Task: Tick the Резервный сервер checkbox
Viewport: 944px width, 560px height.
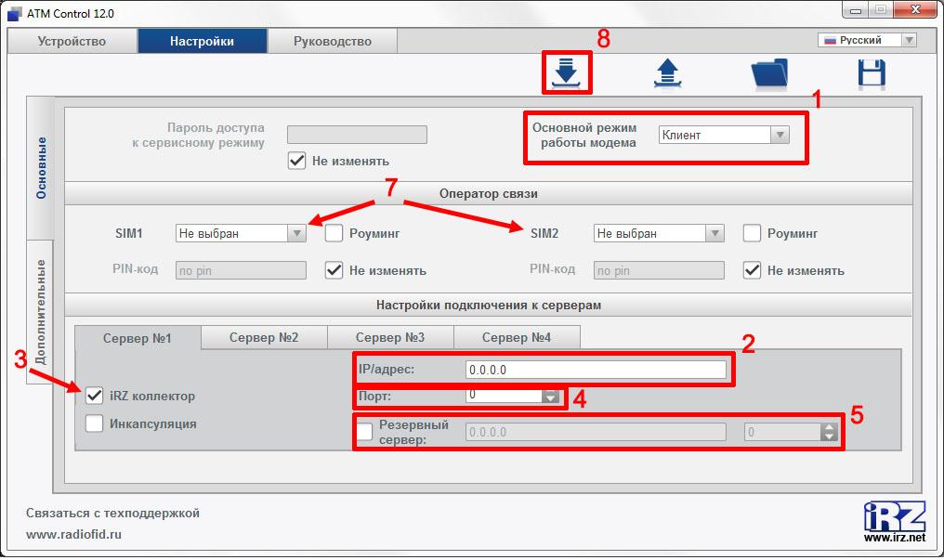Action: point(365,431)
